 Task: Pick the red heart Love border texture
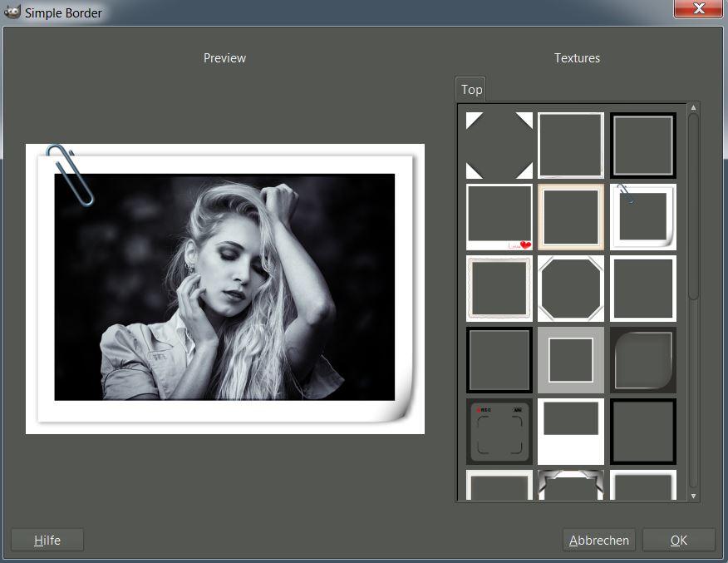pyautogui.click(x=499, y=217)
